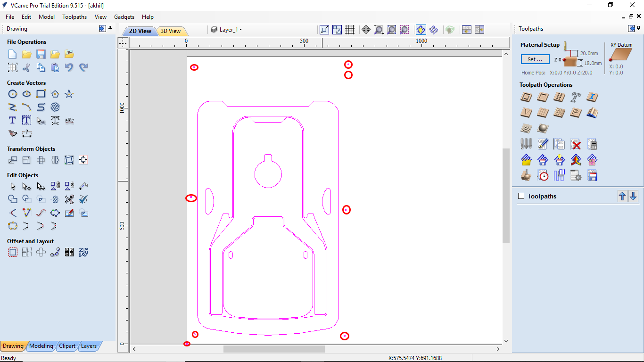Open the Help menu
The width and height of the screenshot is (644, 362).
point(148,17)
